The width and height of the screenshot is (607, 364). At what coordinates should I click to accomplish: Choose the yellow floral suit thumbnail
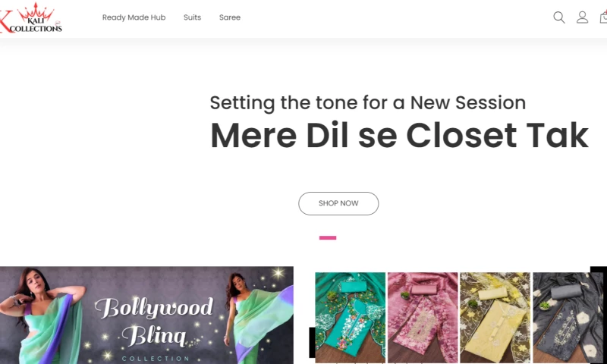click(x=495, y=318)
